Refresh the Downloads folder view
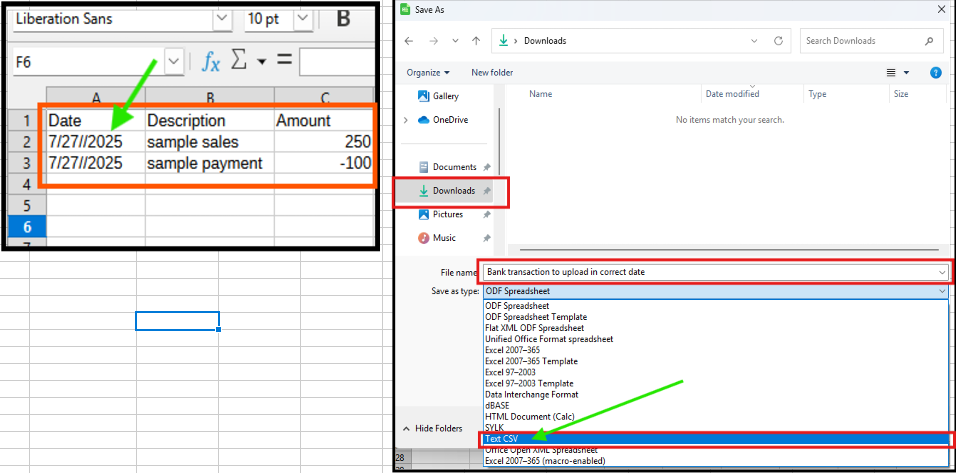The image size is (956, 473). click(x=778, y=41)
